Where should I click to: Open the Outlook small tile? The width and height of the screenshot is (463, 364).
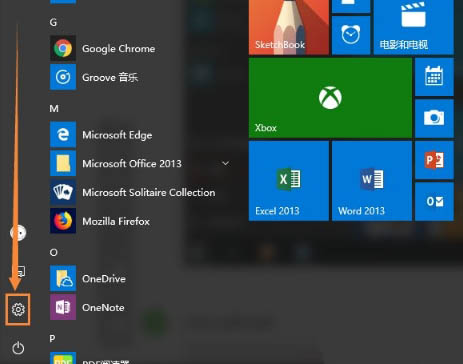pyautogui.click(x=434, y=201)
